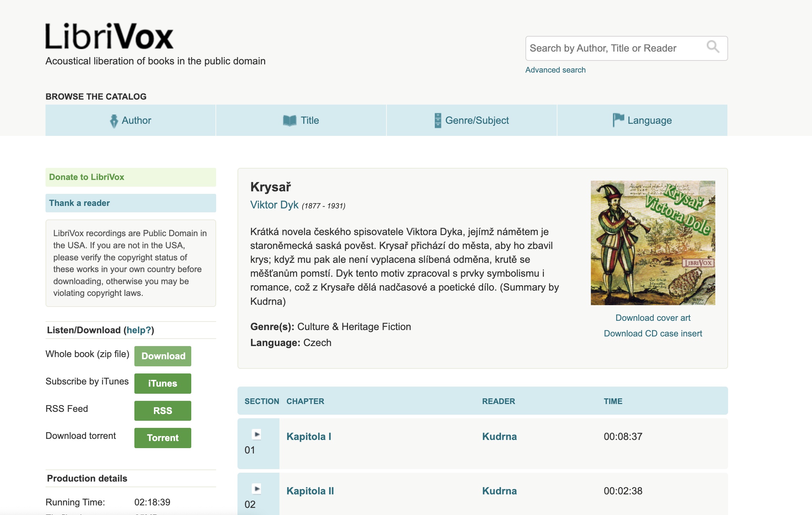Download the whole book zip file
The width and height of the screenshot is (812, 515).
pos(163,356)
